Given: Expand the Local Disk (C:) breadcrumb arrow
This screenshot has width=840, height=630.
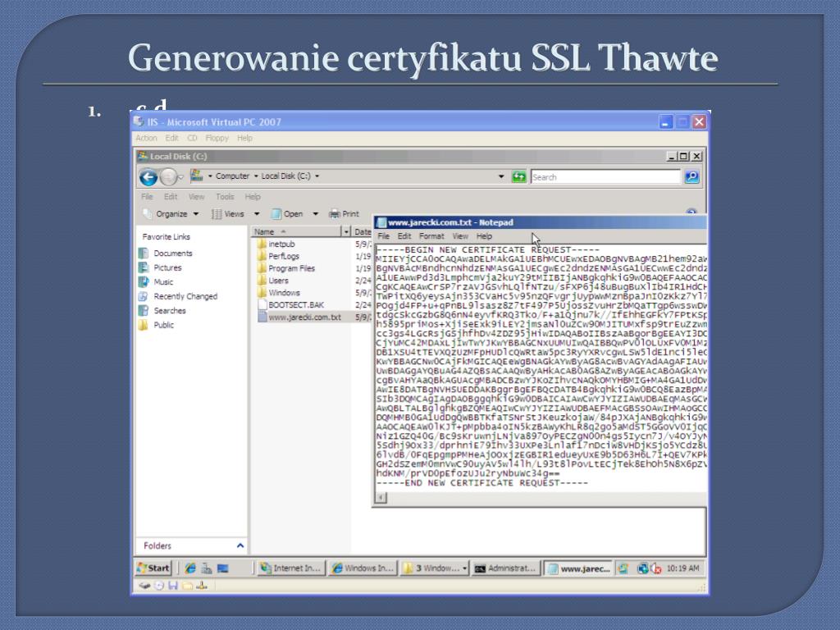Looking at the screenshot, I should pos(317,176).
